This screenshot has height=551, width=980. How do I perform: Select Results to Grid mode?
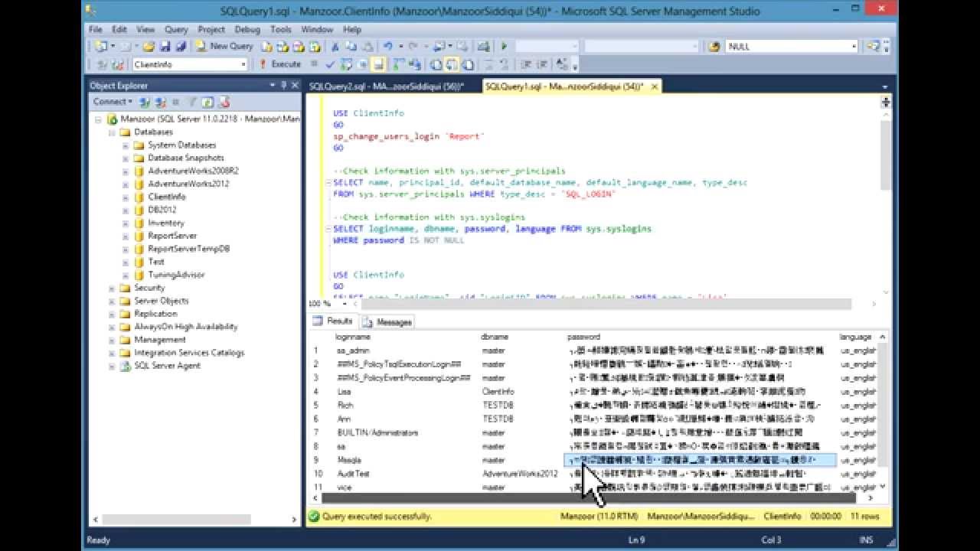pos(452,64)
